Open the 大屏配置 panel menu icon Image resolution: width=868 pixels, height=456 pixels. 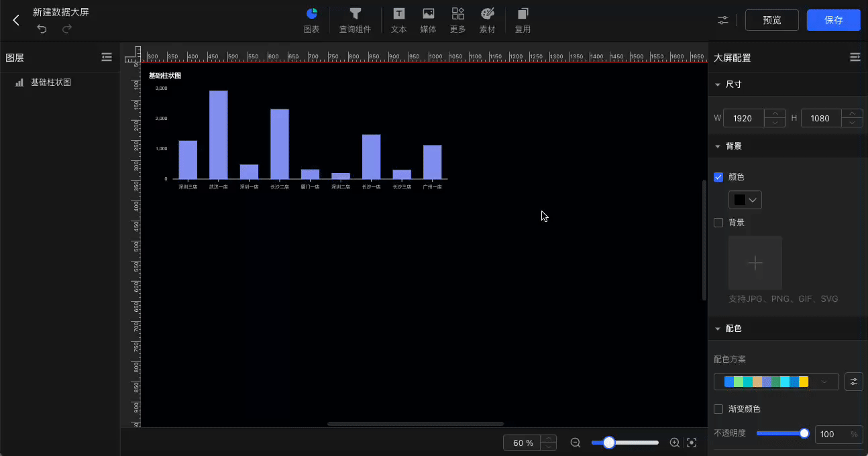click(855, 57)
